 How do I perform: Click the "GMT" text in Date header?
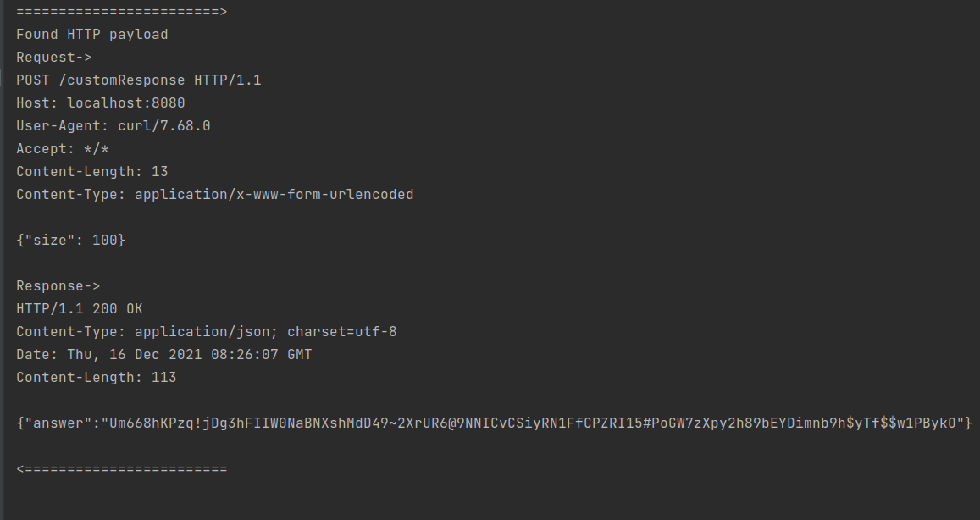point(299,354)
